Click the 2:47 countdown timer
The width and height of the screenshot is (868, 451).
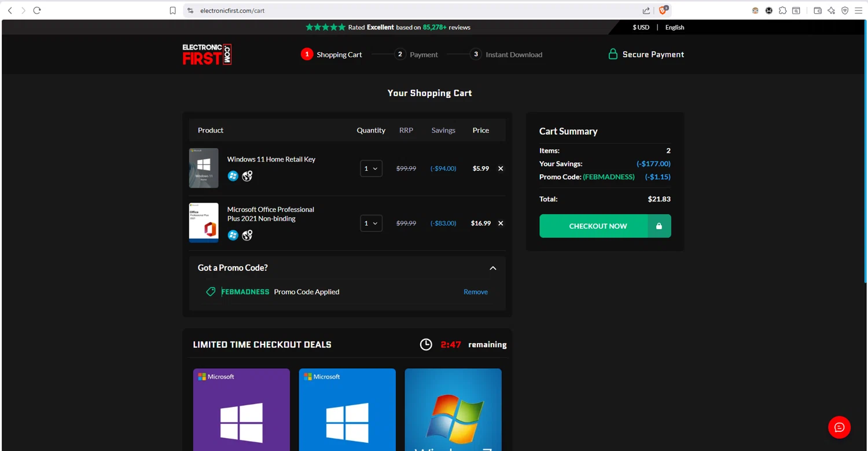(x=451, y=344)
